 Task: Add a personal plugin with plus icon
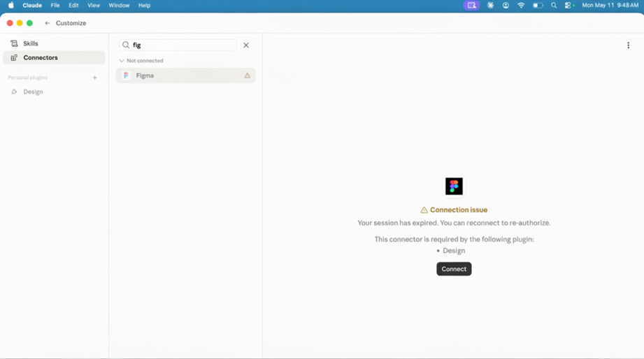pyautogui.click(x=95, y=78)
